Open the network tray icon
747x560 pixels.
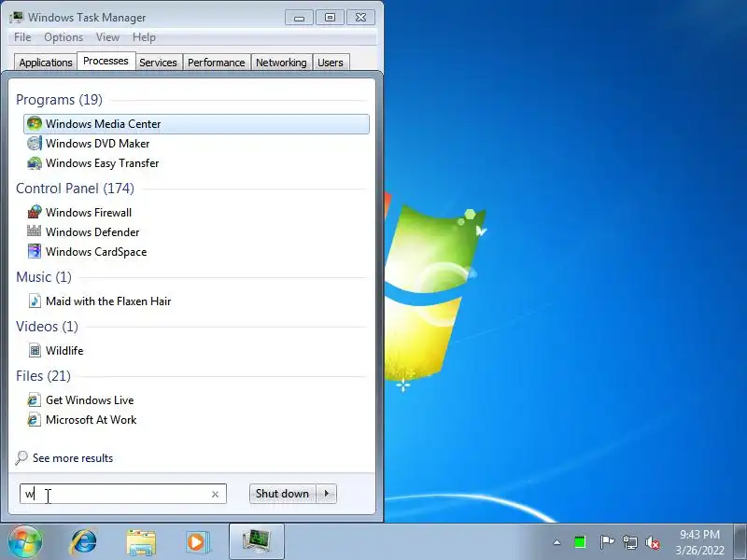pyautogui.click(x=629, y=542)
